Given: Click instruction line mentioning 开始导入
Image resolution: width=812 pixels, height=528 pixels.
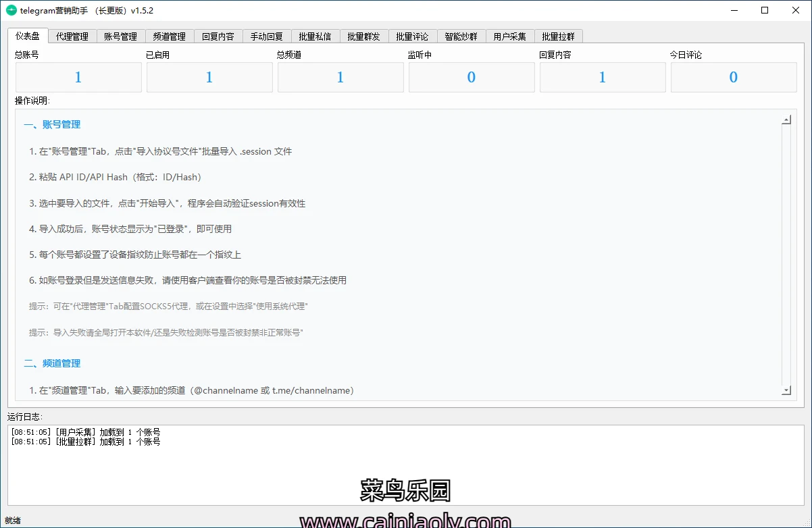Looking at the screenshot, I should pyautogui.click(x=168, y=203).
